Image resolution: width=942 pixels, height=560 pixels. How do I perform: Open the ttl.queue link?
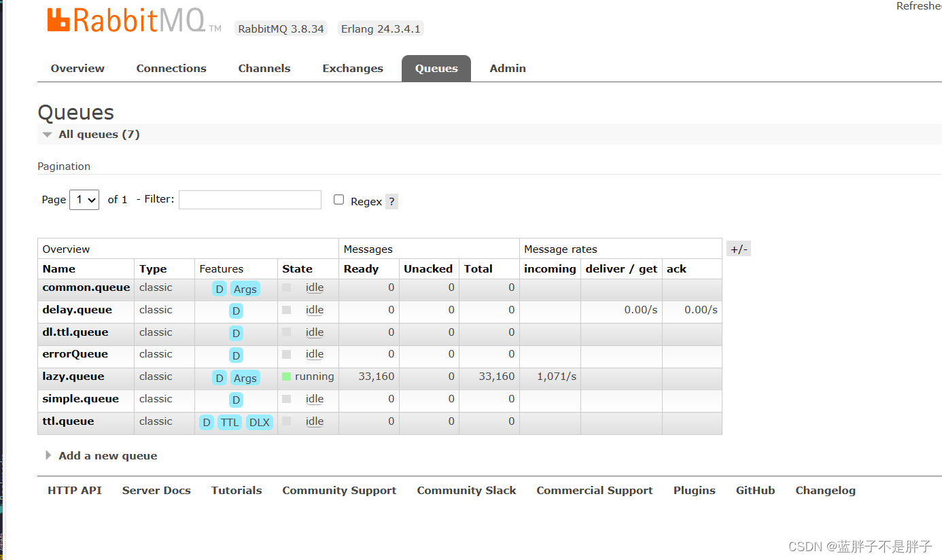pos(68,421)
